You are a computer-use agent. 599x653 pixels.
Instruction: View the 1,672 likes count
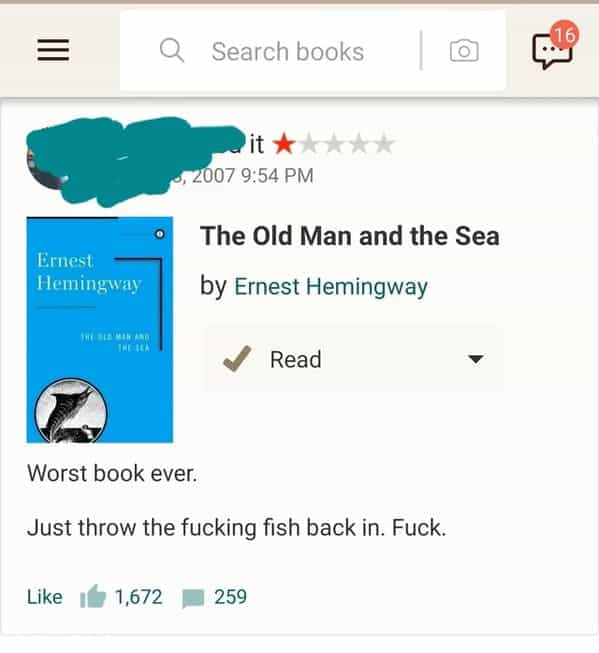click(138, 597)
